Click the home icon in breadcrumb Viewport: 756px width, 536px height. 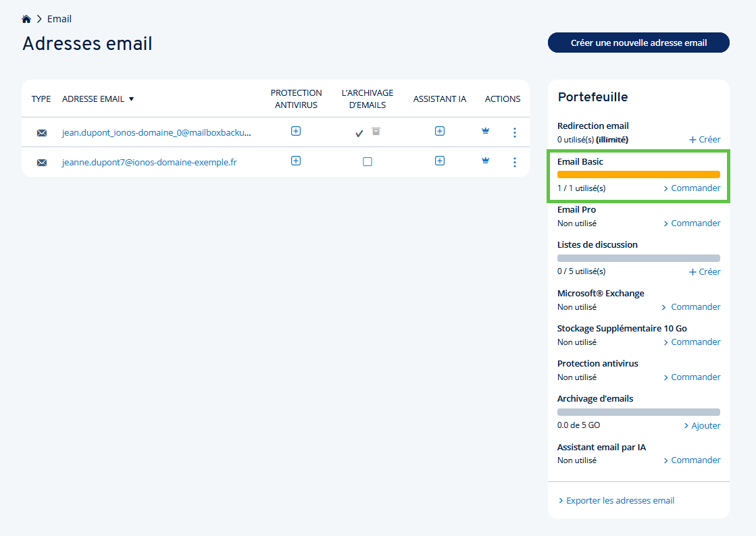click(26, 19)
